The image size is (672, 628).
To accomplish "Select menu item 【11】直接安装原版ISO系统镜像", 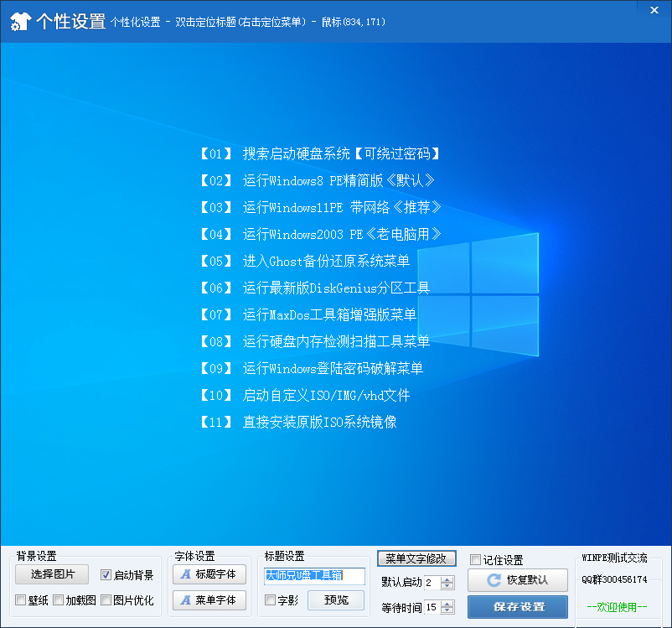I will coord(298,422).
